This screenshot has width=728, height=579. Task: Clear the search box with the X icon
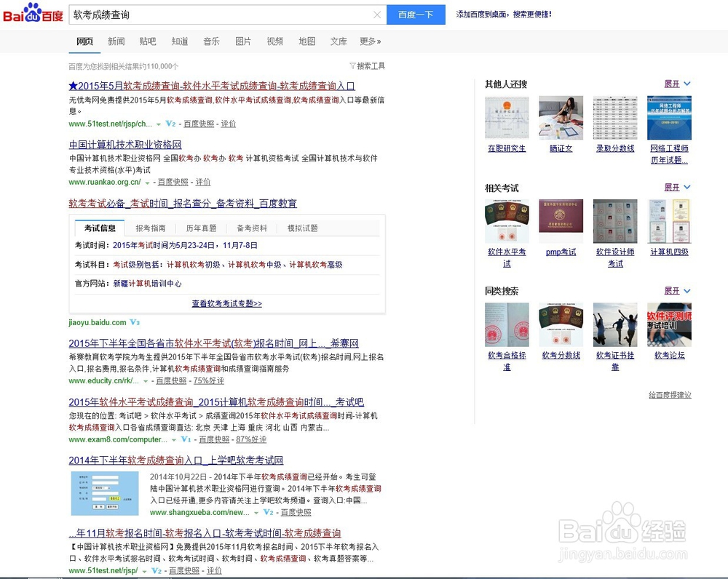(x=377, y=15)
